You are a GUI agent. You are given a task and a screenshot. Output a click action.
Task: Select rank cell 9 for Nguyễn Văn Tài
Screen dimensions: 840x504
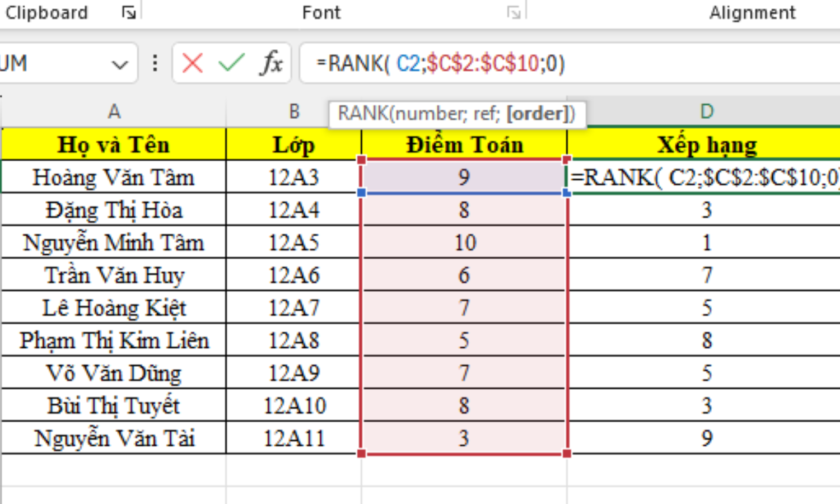[x=704, y=437]
